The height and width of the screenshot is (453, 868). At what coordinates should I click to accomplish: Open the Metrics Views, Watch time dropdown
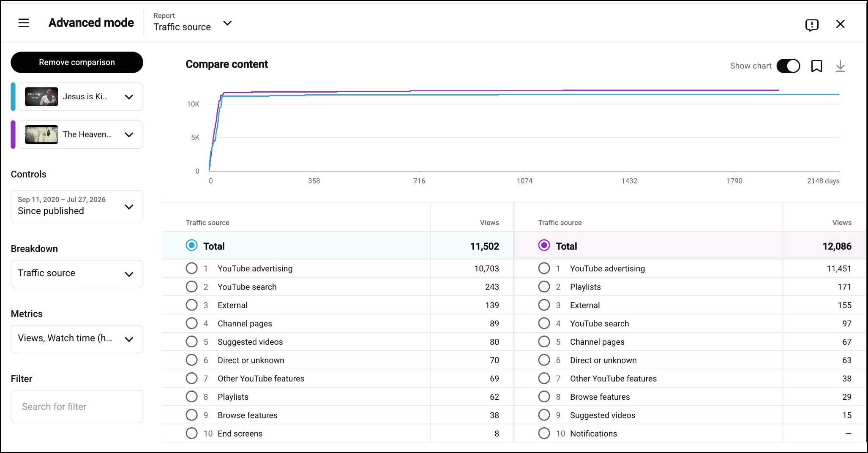point(77,339)
